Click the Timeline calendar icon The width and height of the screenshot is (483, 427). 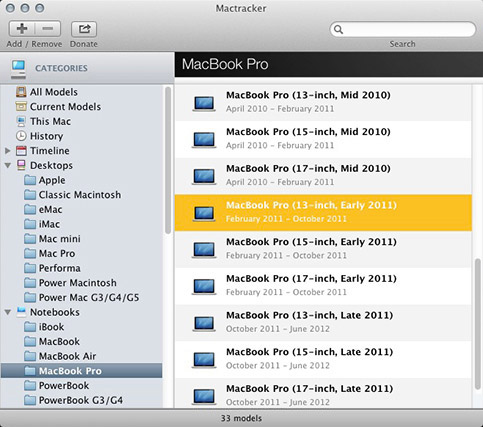21,151
